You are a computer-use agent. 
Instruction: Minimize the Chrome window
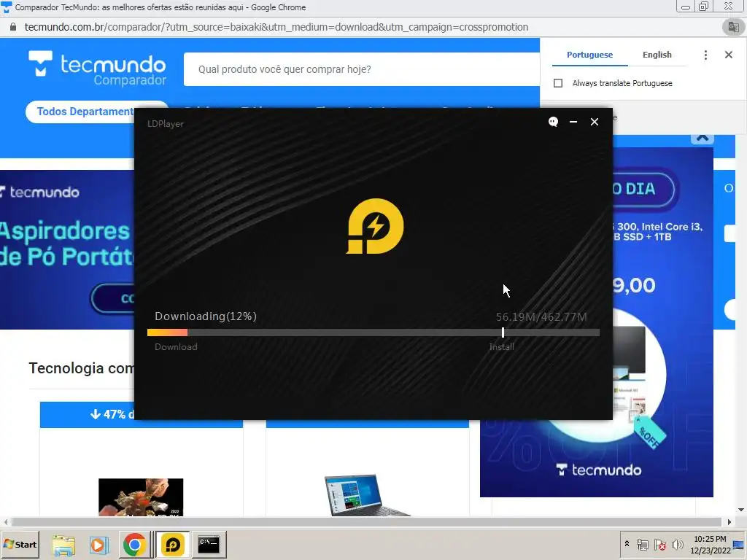click(686, 7)
